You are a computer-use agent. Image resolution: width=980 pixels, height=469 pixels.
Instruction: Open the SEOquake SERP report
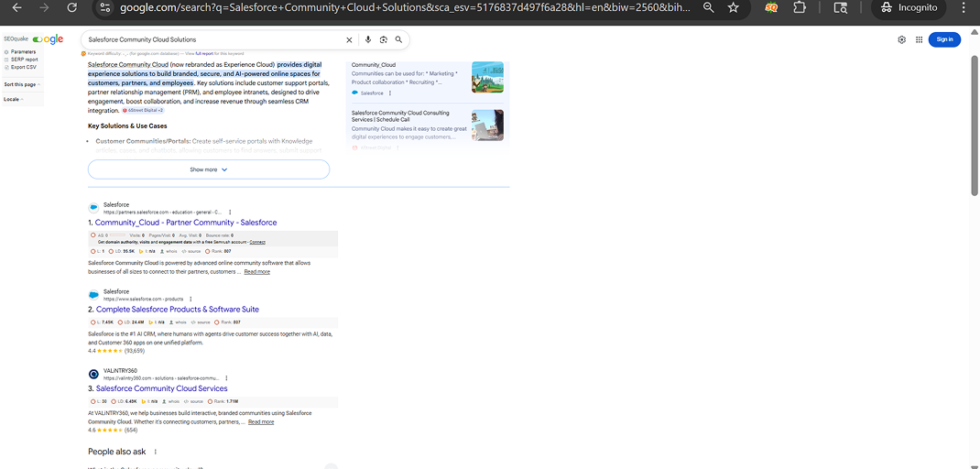(25, 60)
